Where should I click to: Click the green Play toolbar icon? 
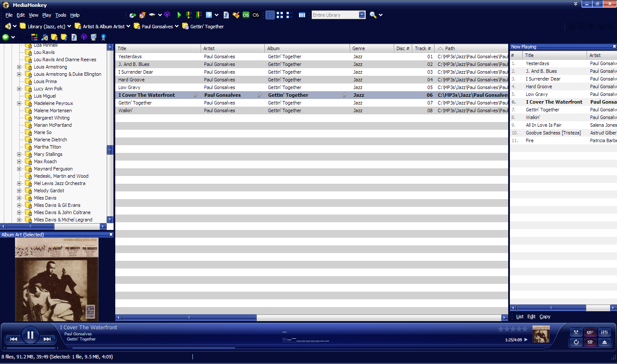pos(179,15)
